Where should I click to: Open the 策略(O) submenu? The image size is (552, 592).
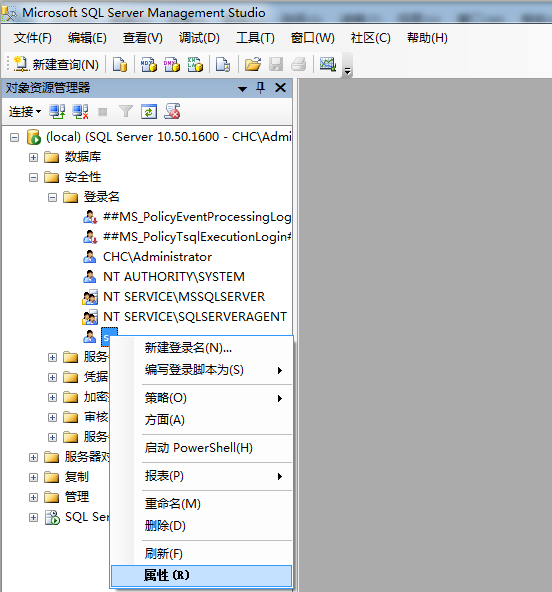(201, 398)
